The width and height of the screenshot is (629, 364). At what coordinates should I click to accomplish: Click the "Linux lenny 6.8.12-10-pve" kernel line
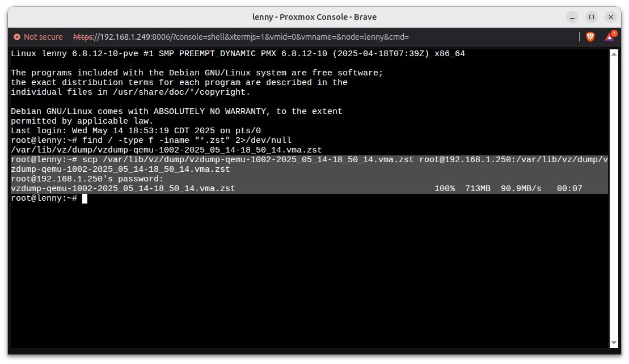[x=238, y=54]
